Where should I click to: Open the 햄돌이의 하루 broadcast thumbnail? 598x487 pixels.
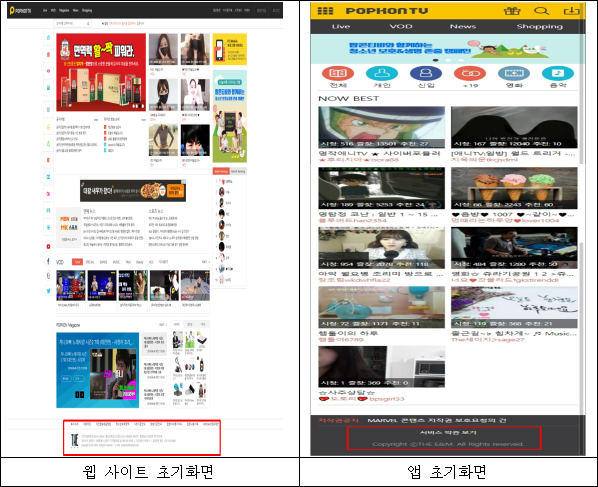click(x=381, y=307)
